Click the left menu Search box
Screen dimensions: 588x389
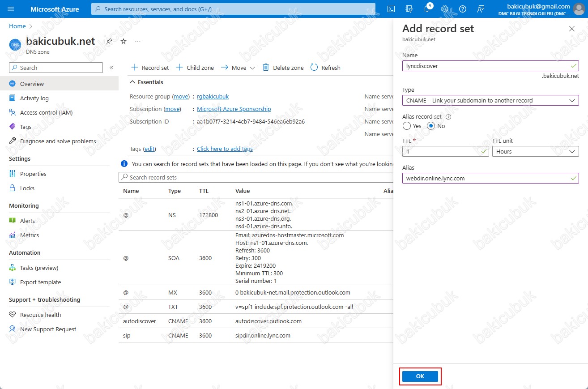tap(56, 68)
